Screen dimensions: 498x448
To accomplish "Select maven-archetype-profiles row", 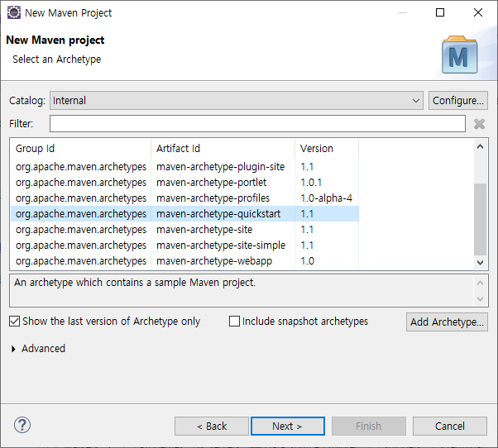I will pyautogui.click(x=184, y=198).
